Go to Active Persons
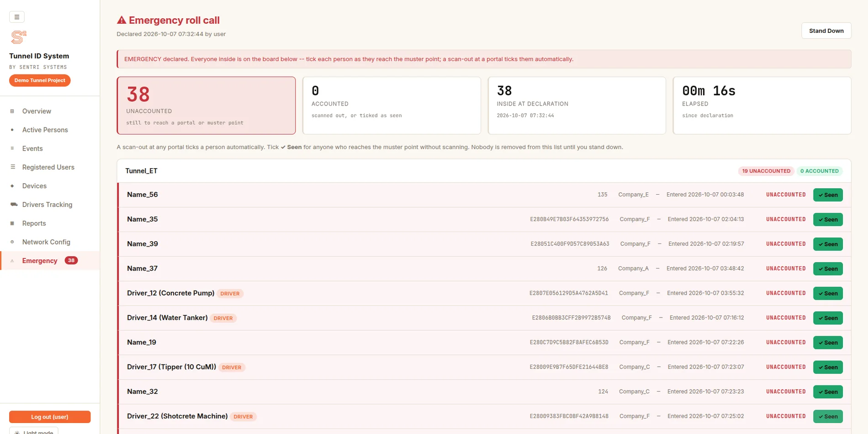This screenshot has height=434, width=868. [50, 130]
